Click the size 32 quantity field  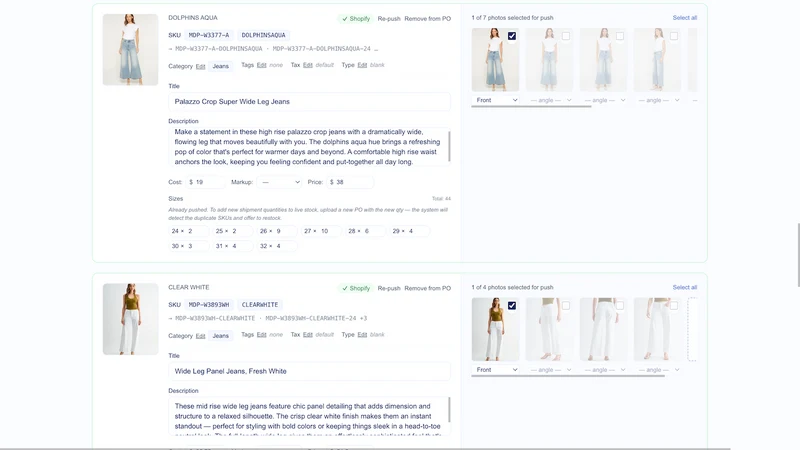(277, 246)
